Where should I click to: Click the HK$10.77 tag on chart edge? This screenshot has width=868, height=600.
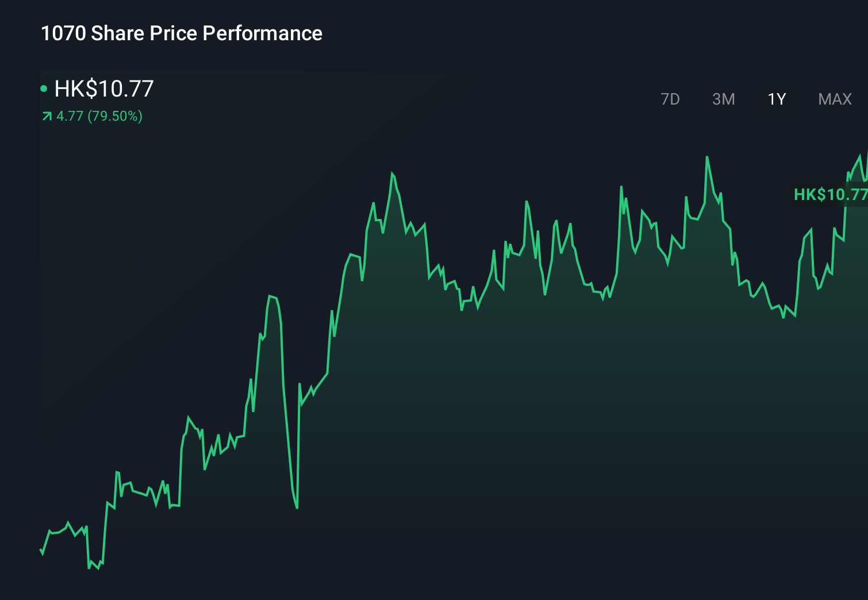click(829, 195)
